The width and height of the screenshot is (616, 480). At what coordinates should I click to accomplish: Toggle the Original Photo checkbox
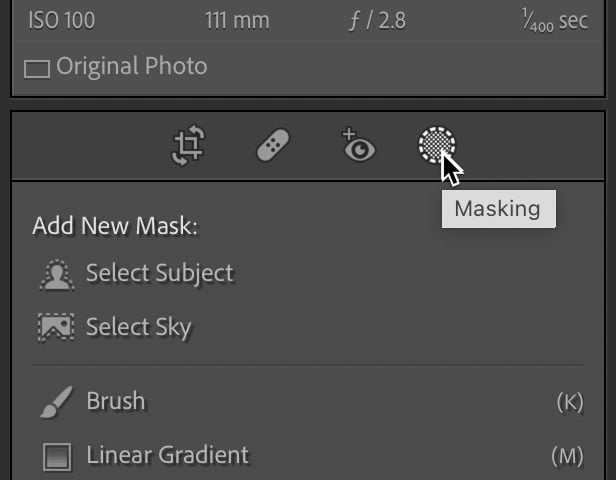pos(37,69)
